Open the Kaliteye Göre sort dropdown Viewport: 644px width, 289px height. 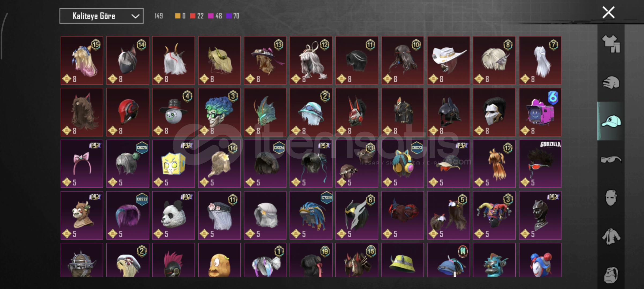101,16
